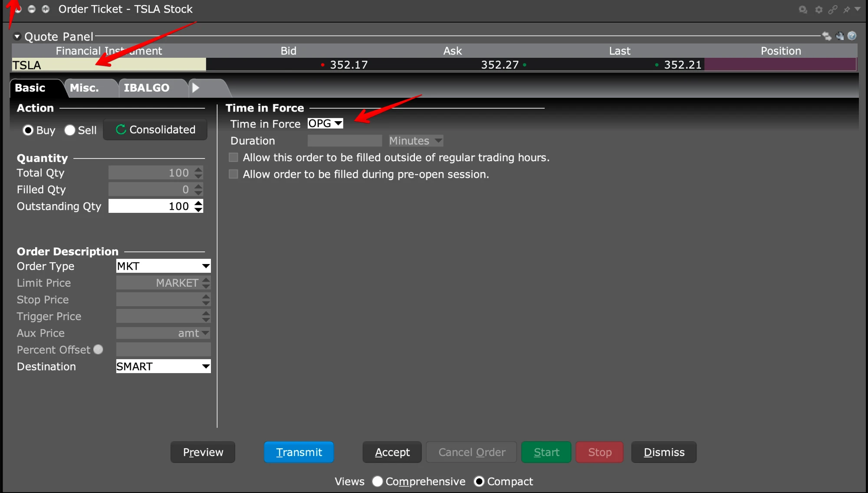Click the Last column header
868x493 pixels.
pyautogui.click(x=620, y=51)
